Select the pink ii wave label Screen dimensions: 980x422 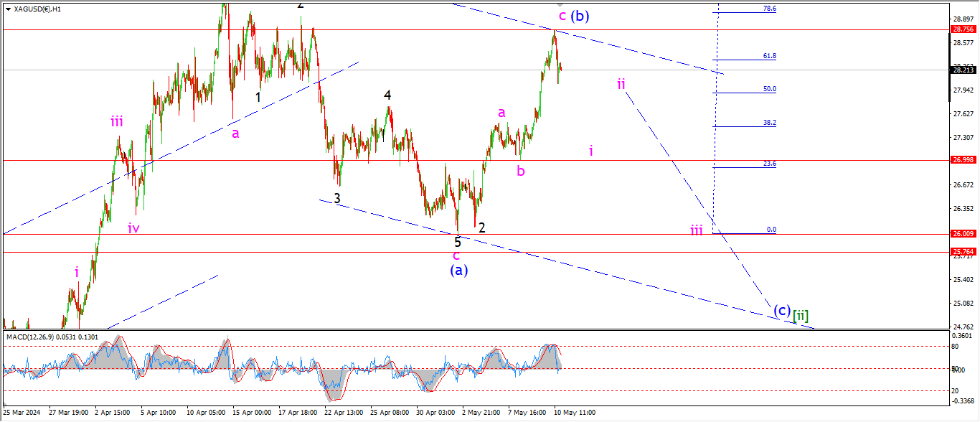pyautogui.click(x=621, y=83)
